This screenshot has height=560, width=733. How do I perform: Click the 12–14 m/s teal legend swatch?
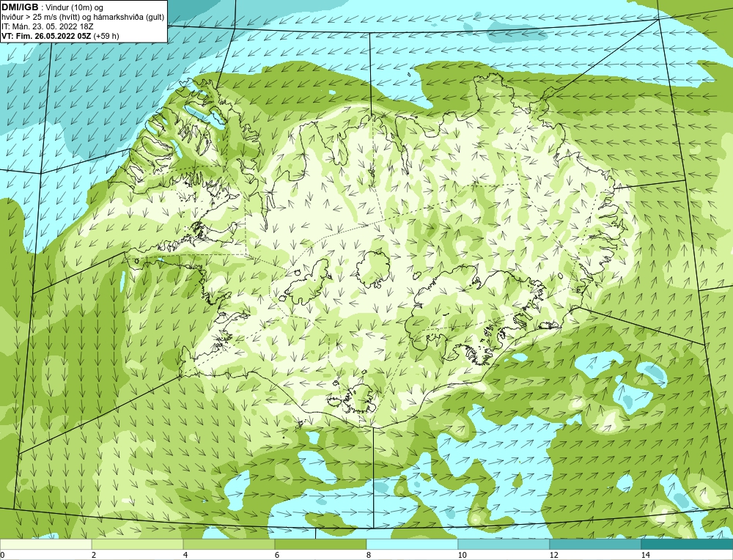tap(595, 544)
